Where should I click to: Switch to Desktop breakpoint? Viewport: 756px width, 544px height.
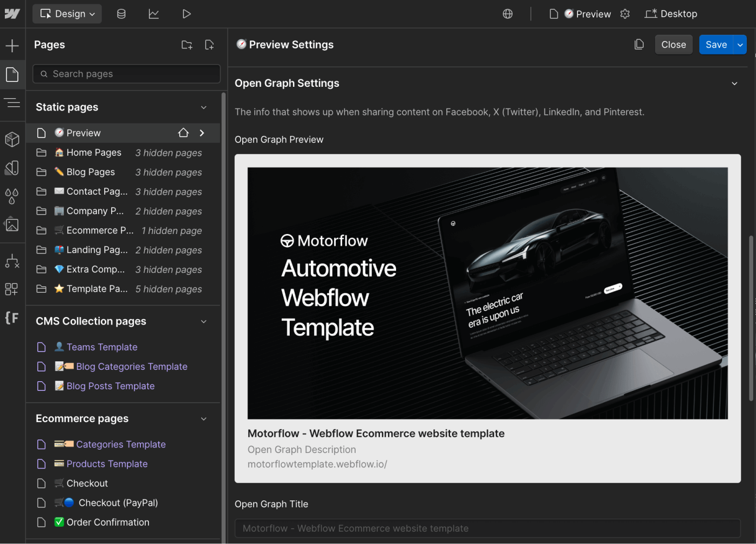671,13
